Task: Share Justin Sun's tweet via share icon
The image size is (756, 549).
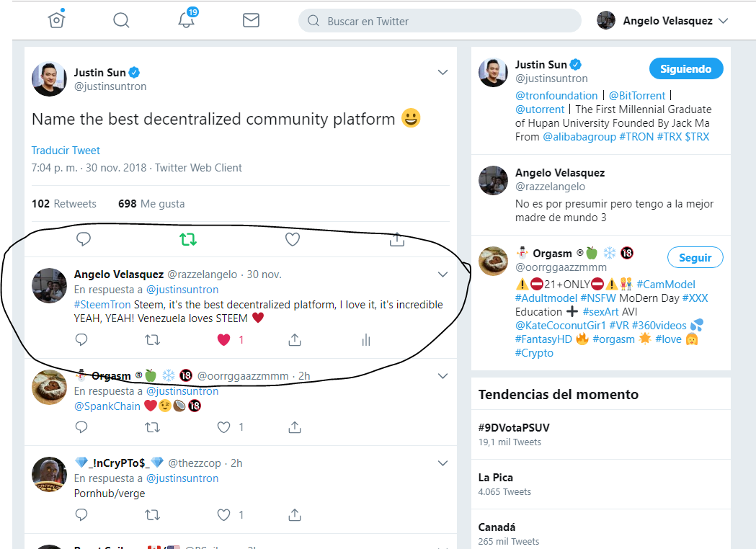Action: (x=397, y=239)
